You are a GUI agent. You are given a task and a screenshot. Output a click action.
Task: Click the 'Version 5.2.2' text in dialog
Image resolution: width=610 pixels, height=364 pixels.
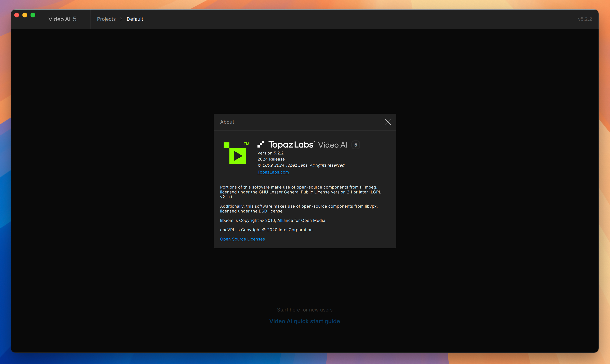pos(270,153)
